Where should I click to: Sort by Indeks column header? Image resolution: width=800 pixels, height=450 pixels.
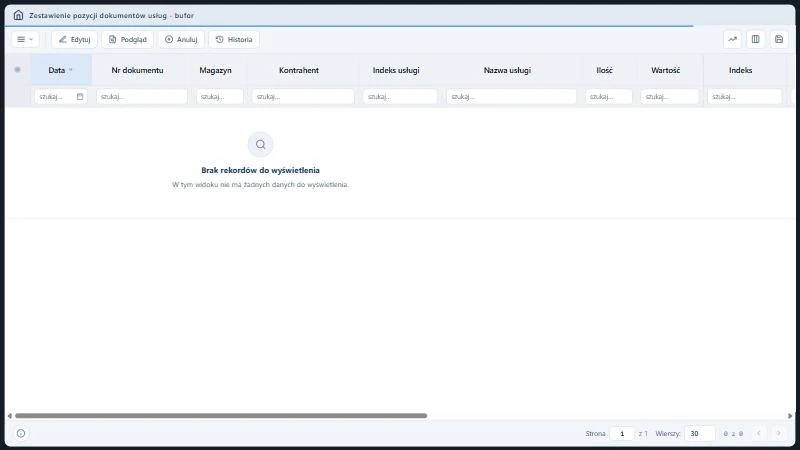(740, 70)
